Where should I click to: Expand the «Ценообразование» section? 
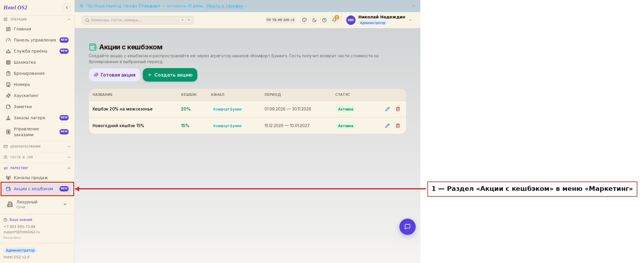(x=37, y=146)
